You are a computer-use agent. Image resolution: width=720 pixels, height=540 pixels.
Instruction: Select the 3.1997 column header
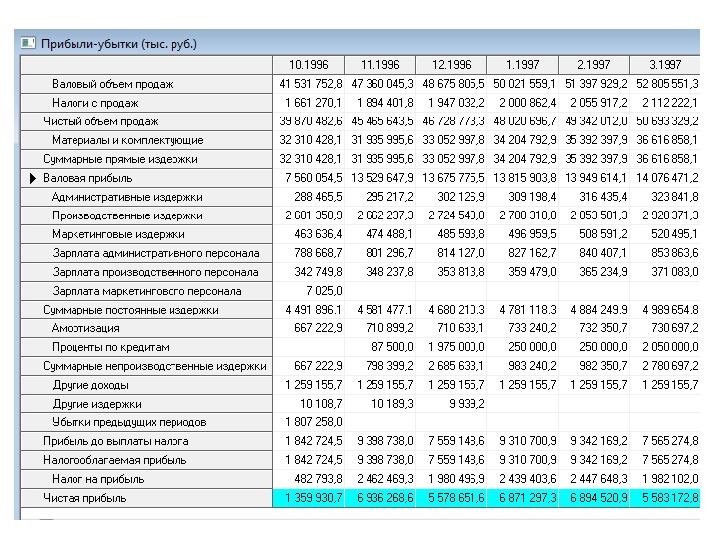pyautogui.click(x=665, y=65)
